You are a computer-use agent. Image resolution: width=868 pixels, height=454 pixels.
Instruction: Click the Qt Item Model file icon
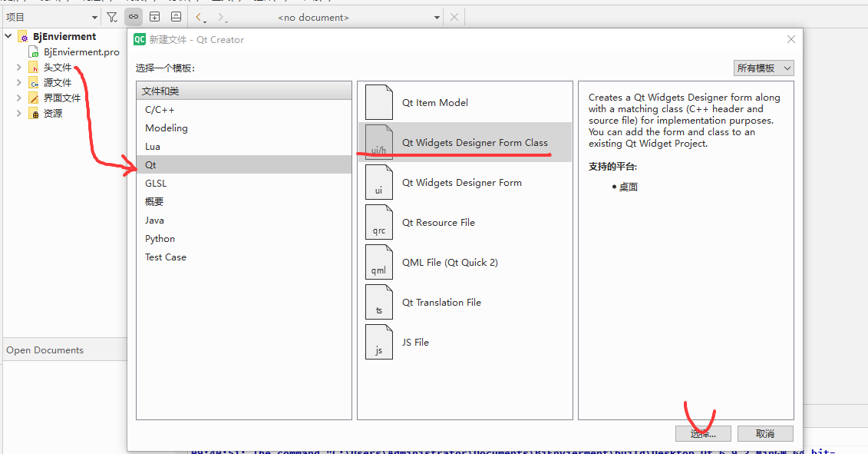379,102
